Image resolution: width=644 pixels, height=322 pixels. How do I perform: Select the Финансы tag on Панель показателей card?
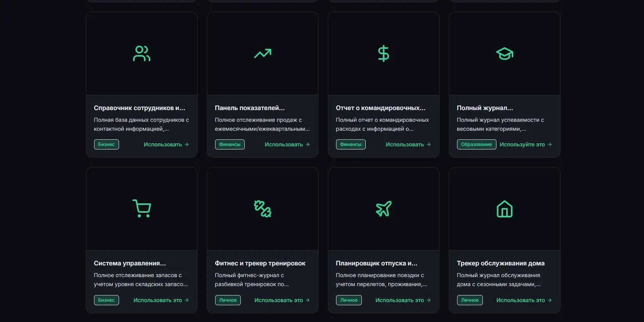point(230,144)
